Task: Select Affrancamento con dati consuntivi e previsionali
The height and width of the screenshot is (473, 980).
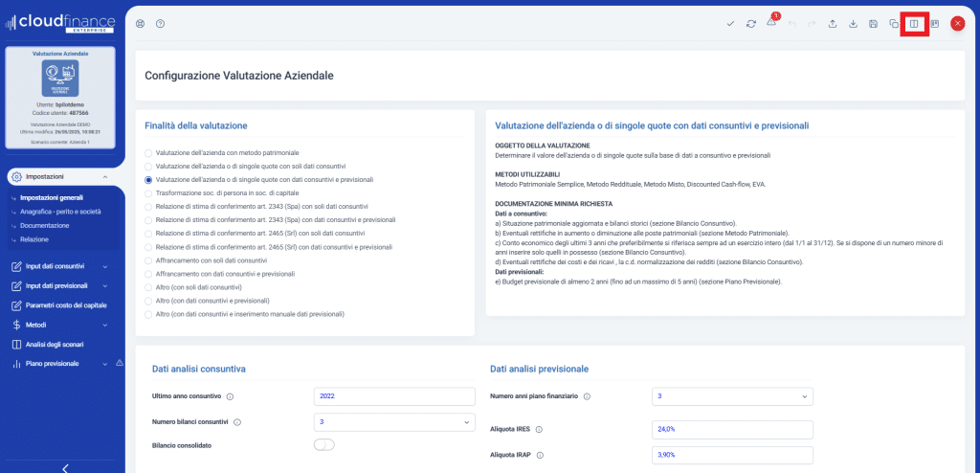Action: pyautogui.click(x=148, y=274)
